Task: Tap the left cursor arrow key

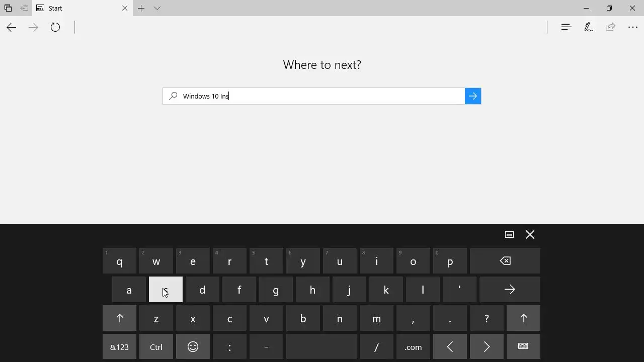Action: pyautogui.click(x=450, y=347)
